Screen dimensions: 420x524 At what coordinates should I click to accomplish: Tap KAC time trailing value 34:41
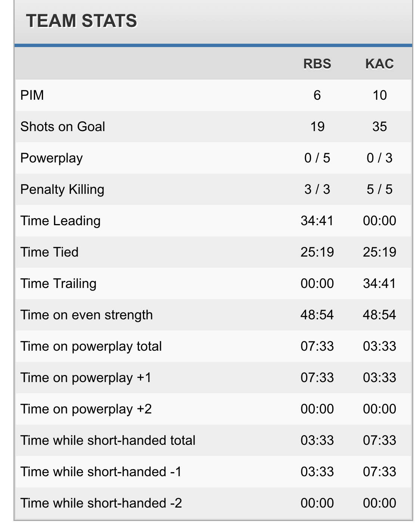(379, 283)
